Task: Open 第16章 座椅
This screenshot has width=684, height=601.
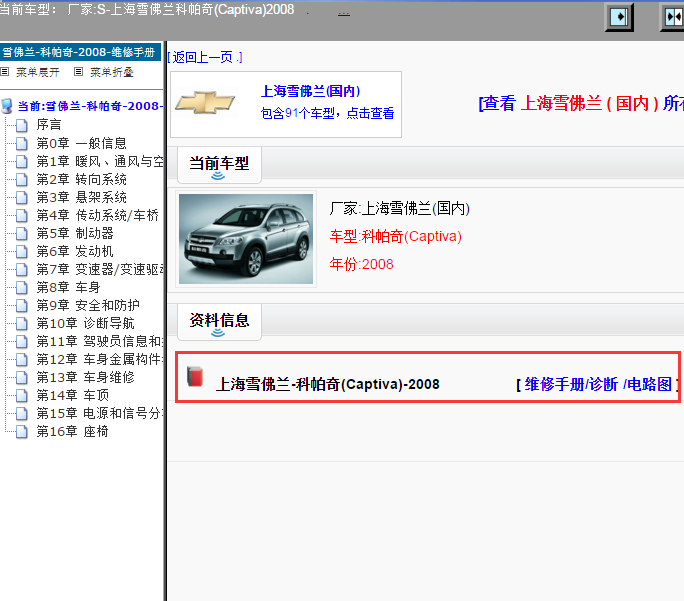Action: click(x=72, y=431)
